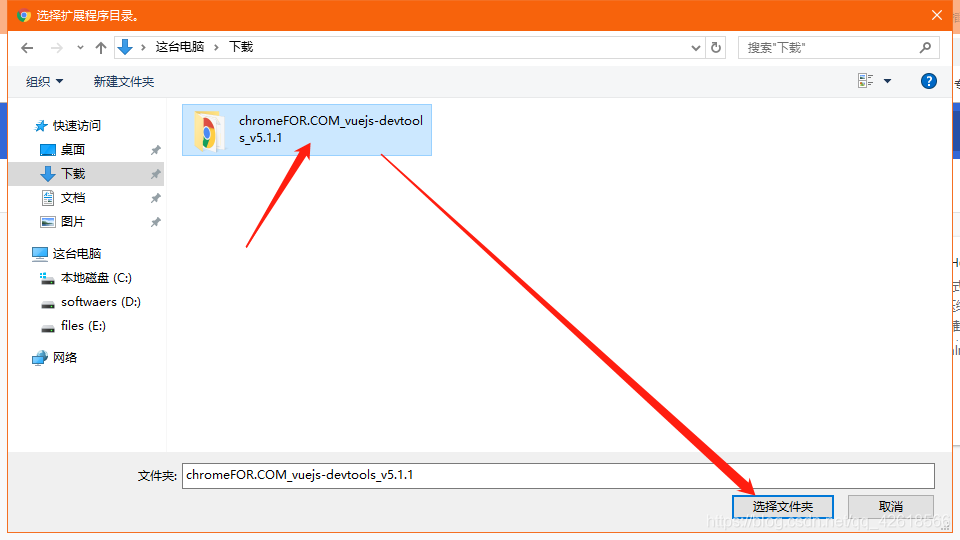Open the 组织 menu
Viewport: 960px width, 540px height.
pos(44,81)
